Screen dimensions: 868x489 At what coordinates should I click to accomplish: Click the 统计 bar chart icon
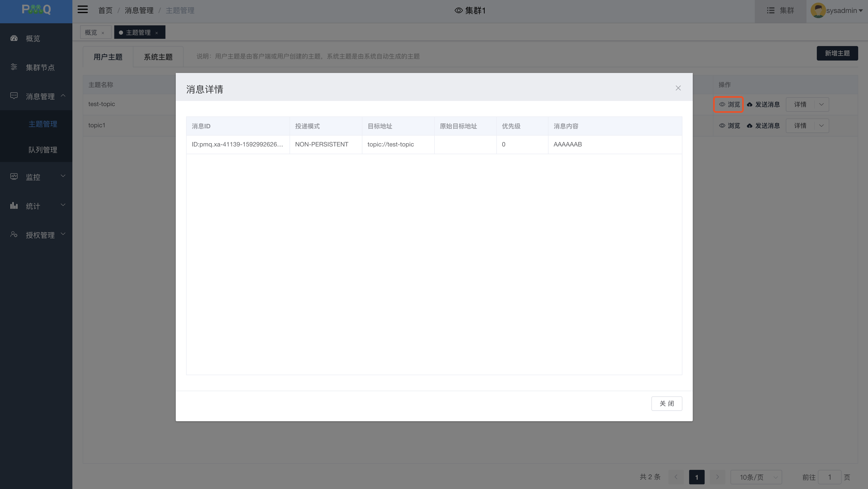pyautogui.click(x=14, y=205)
